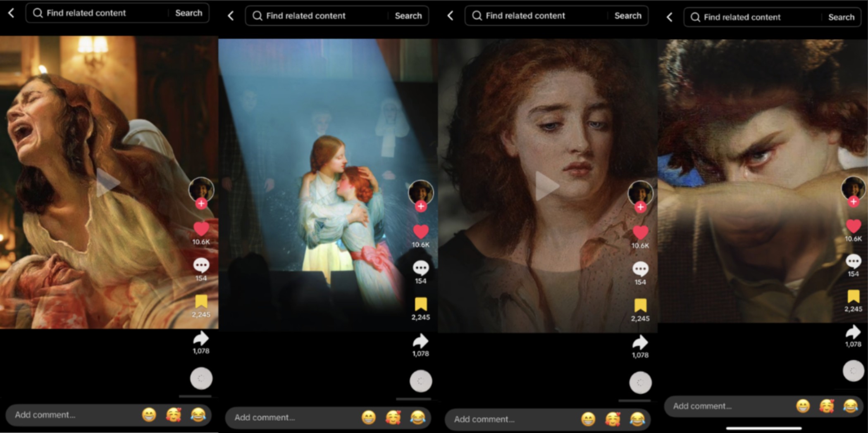Insert grinning emoji under the embracing girls video
Image resolution: width=868 pixels, height=433 pixels.
(x=368, y=417)
